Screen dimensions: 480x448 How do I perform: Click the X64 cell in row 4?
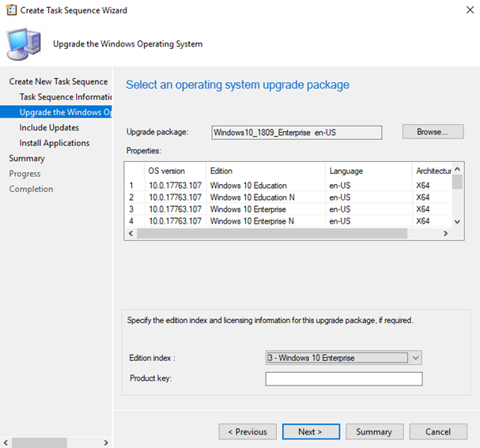click(423, 221)
